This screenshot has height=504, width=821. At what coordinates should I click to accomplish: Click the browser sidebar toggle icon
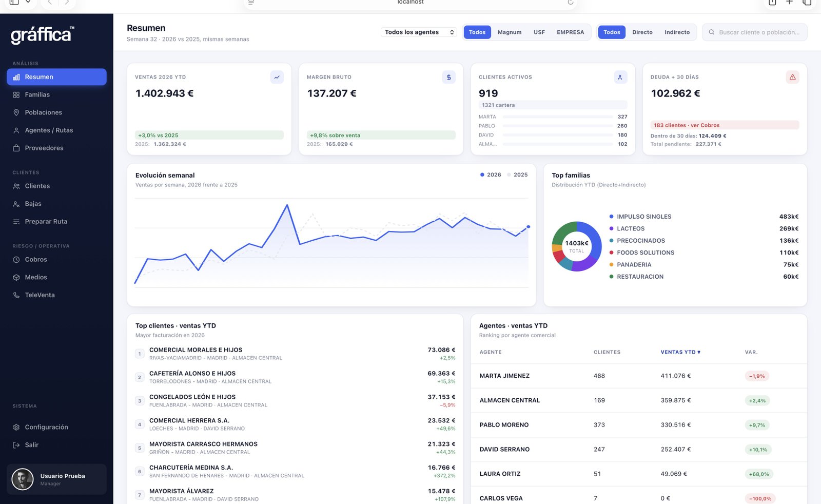click(x=14, y=2)
